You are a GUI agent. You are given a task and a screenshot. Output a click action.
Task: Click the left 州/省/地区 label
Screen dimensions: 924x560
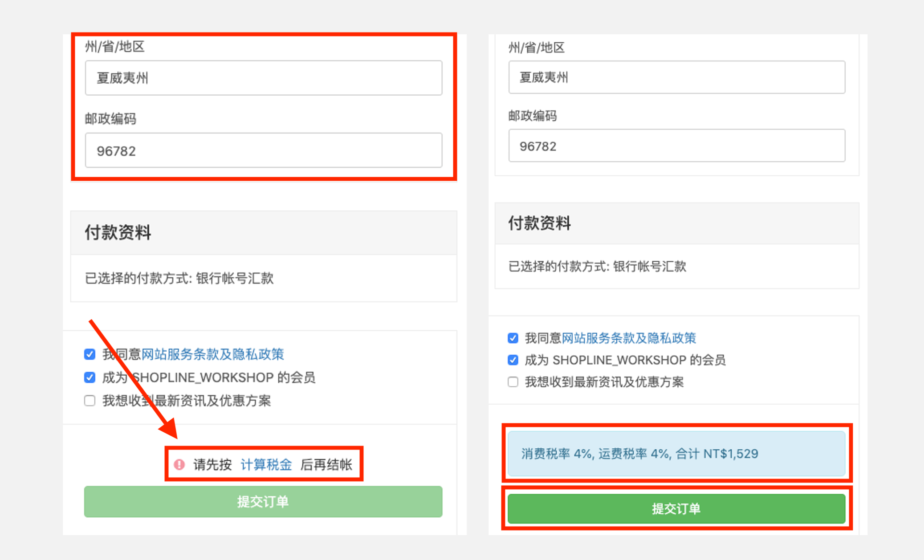coord(114,46)
